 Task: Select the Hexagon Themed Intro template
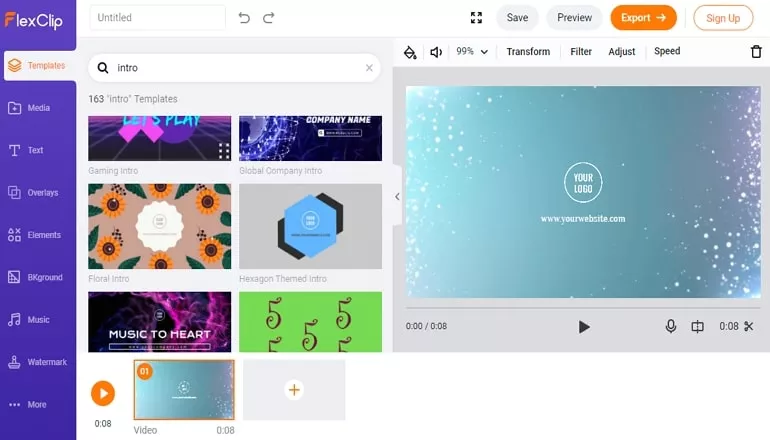310,226
